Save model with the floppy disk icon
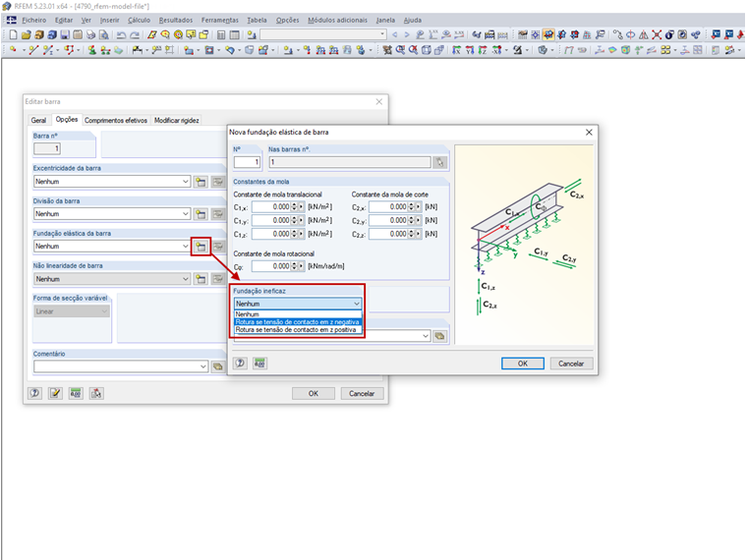The image size is (747, 560). [x=65, y=34]
